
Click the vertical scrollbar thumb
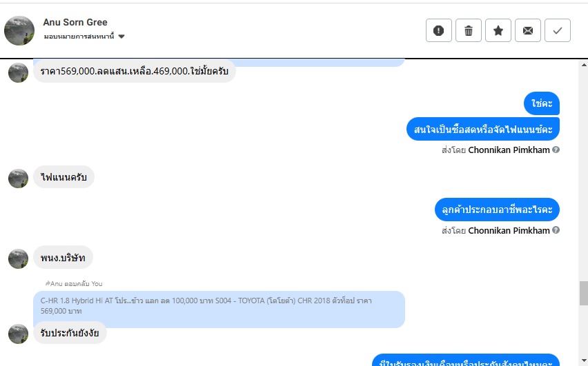pyautogui.click(x=584, y=294)
